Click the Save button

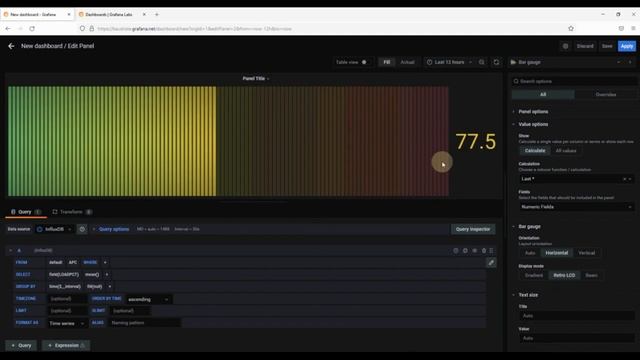click(607, 46)
